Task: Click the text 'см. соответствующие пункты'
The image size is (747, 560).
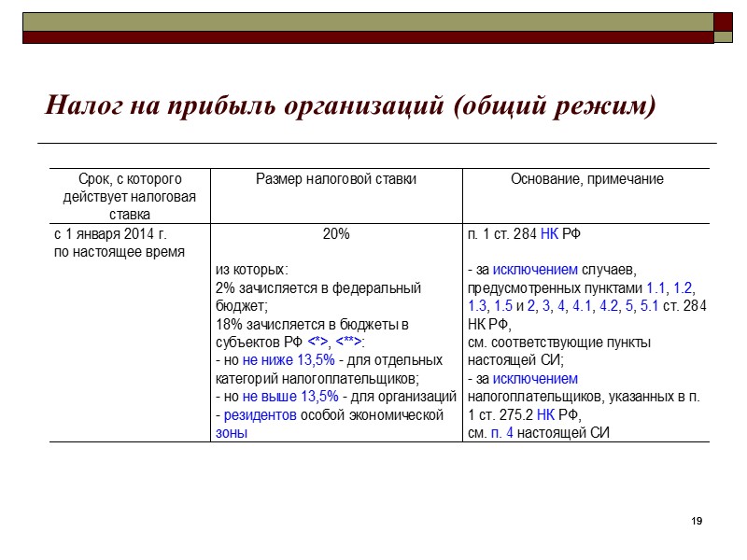Action: 559,343
